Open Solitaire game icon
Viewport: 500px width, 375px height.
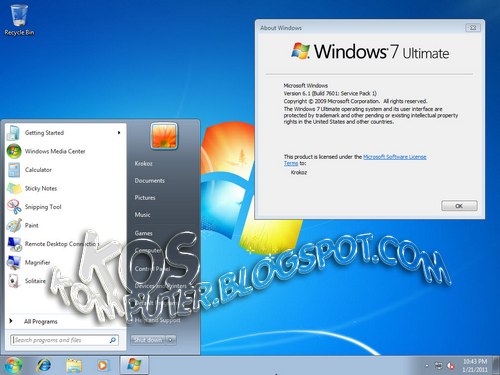14,281
